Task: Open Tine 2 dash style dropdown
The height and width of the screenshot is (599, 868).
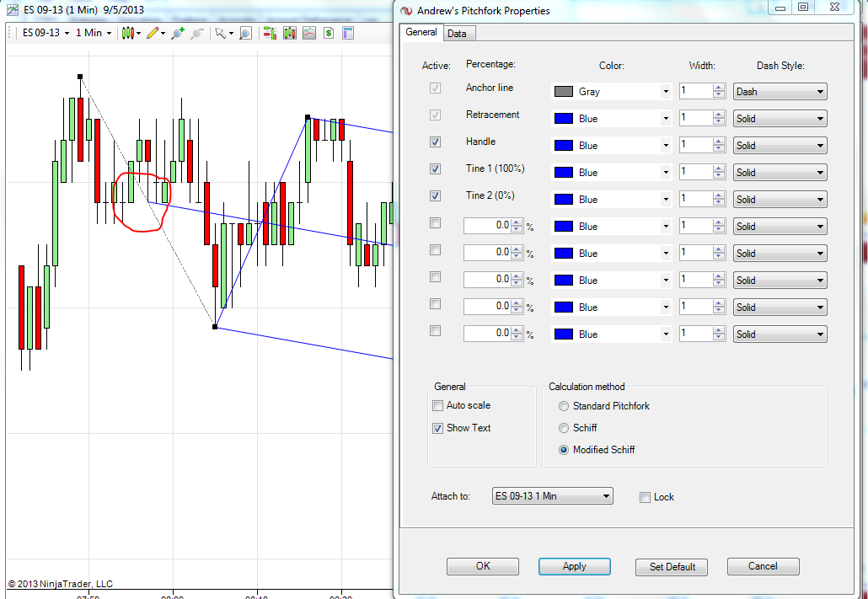Action: pyautogui.click(x=780, y=200)
